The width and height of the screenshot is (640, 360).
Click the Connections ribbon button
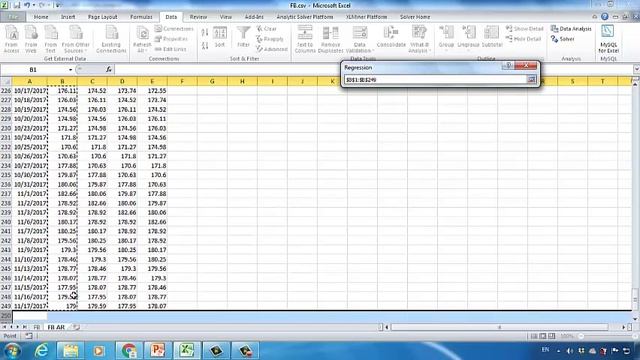click(174, 29)
